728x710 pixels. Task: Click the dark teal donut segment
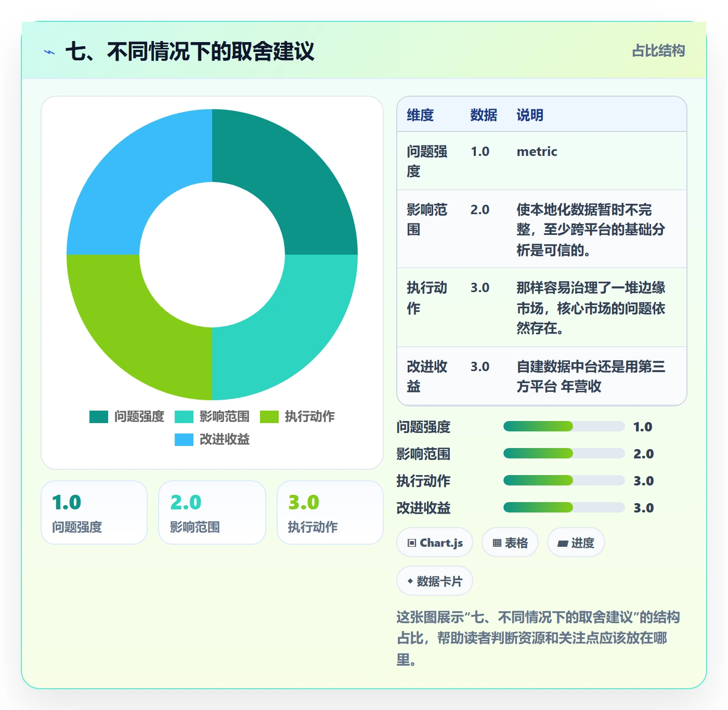[289, 178]
